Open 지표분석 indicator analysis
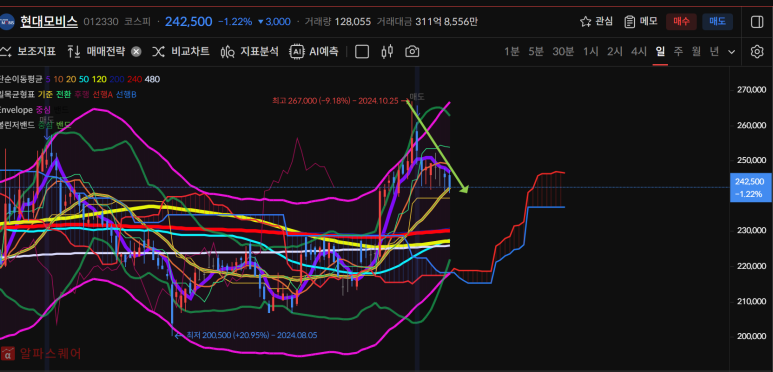This screenshot has height=372, width=773. pyautogui.click(x=249, y=51)
